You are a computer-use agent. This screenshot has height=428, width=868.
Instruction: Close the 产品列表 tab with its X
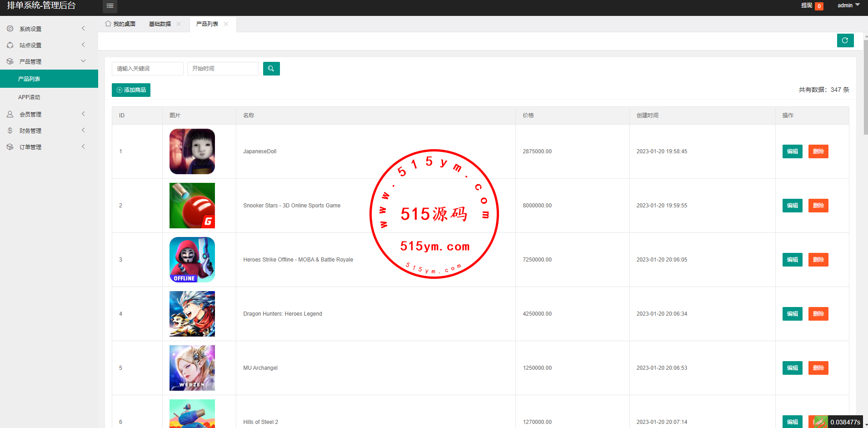[x=226, y=24]
